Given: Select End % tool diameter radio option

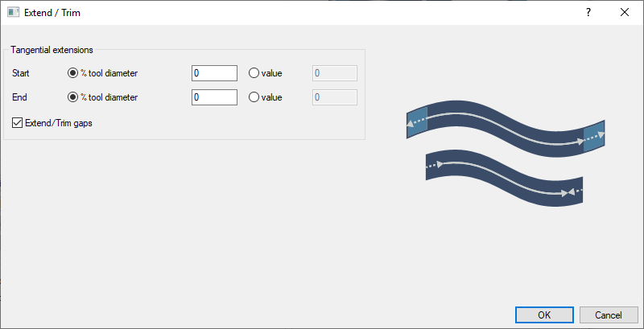Looking at the screenshot, I should 73,97.
